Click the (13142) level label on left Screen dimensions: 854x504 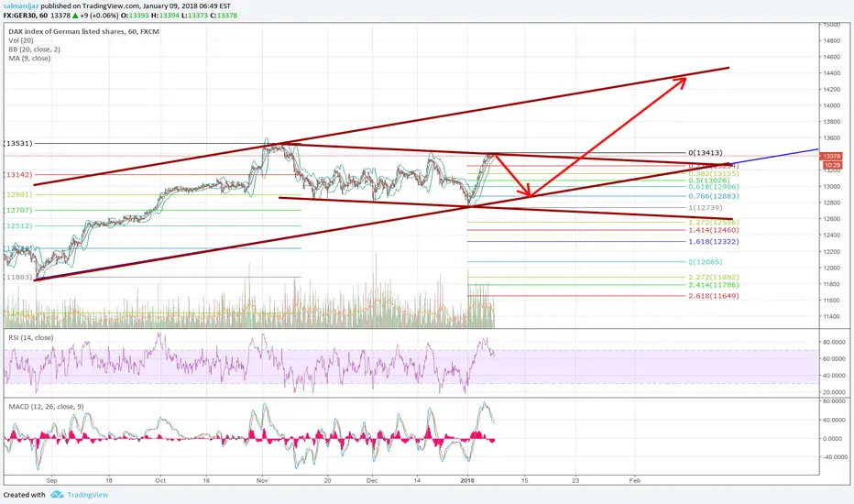(x=18, y=175)
